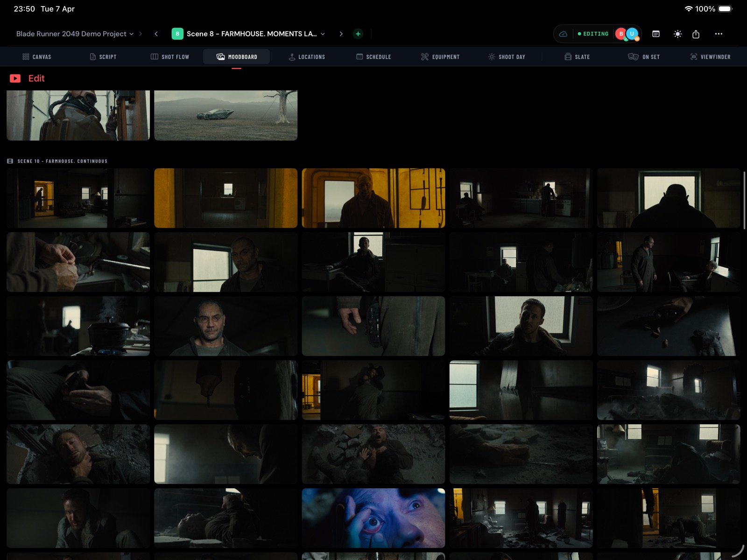Go to the previous scene arrow

(x=156, y=34)
